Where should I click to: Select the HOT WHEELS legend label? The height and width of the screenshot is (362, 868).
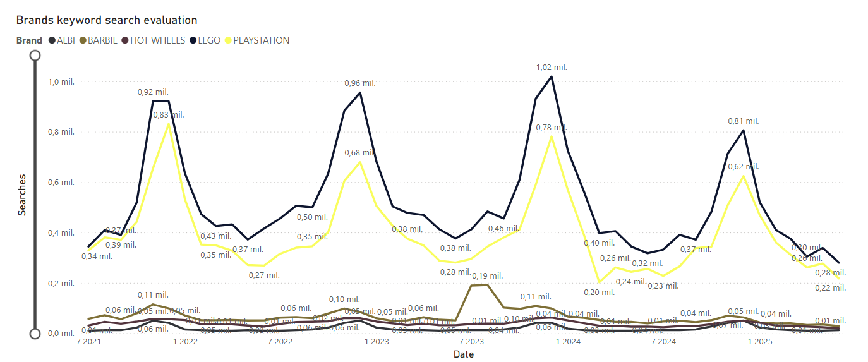tap(158, 40)
